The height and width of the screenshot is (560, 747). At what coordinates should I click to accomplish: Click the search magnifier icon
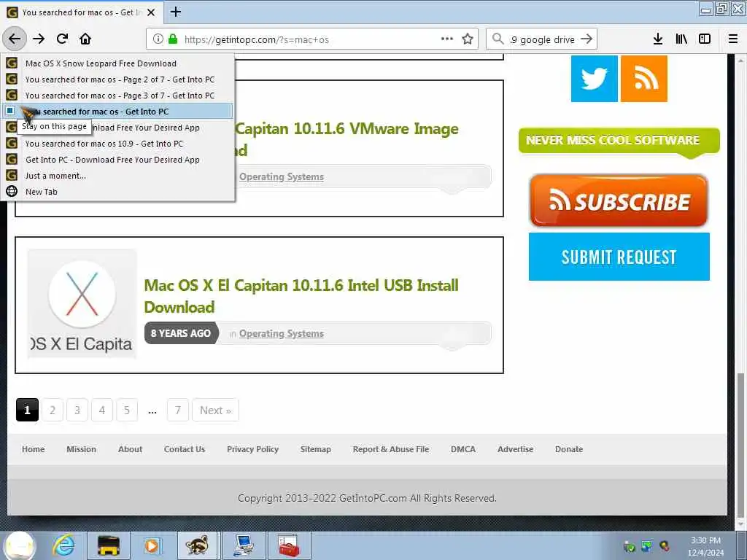(498, 39)
